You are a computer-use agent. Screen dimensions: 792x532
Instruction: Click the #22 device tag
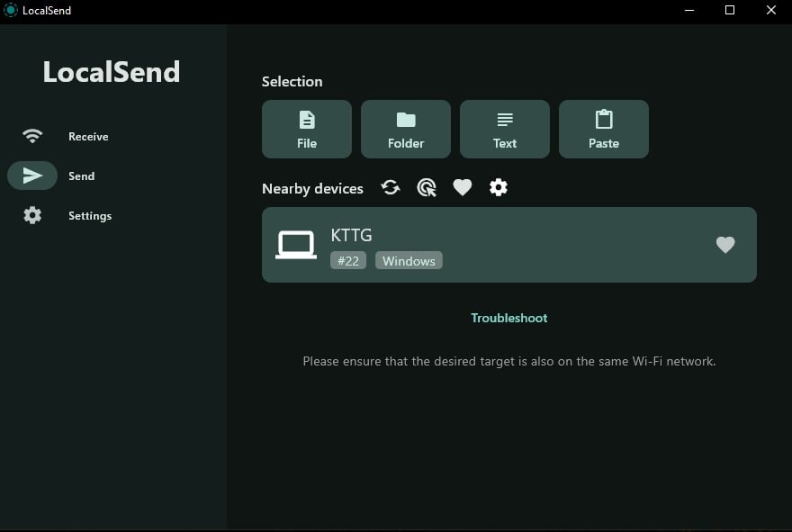coord(348,261)
